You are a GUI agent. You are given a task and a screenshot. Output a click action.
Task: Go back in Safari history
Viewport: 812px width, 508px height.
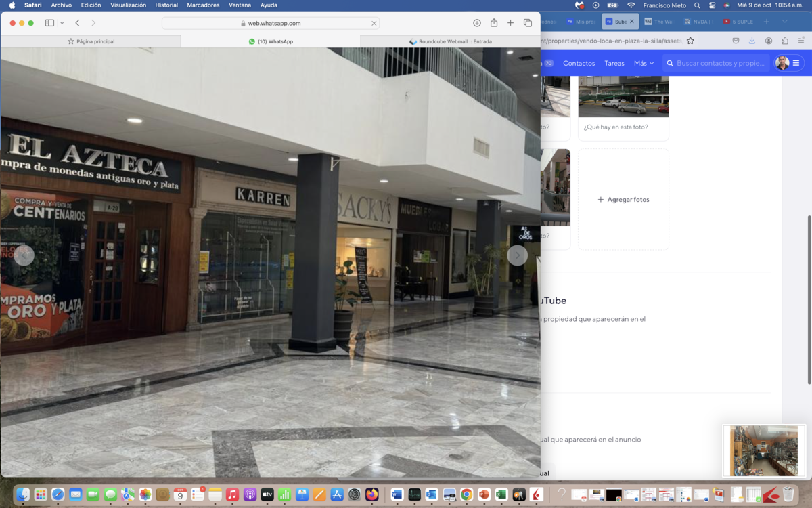pyautogui.click(x=77, y=23)
